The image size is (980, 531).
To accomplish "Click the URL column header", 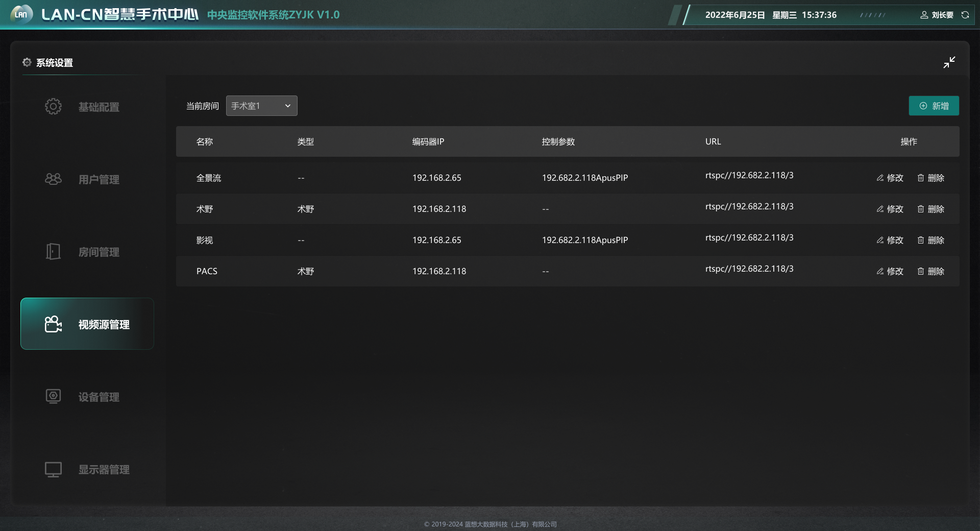I will 713,141.
